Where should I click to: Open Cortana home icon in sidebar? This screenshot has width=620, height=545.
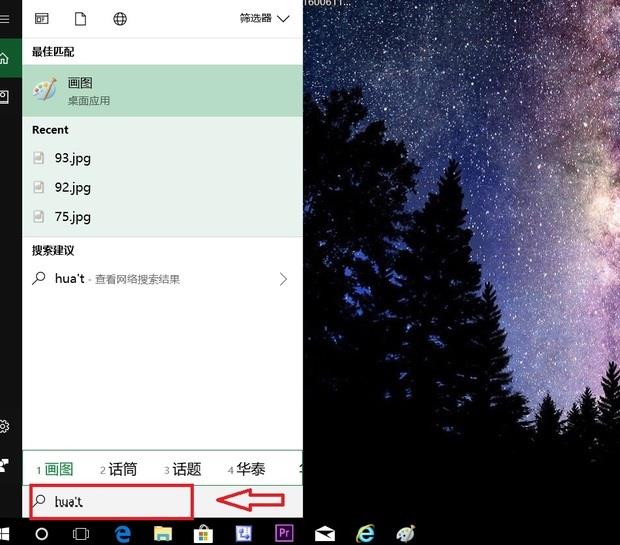tap(5, 58)
